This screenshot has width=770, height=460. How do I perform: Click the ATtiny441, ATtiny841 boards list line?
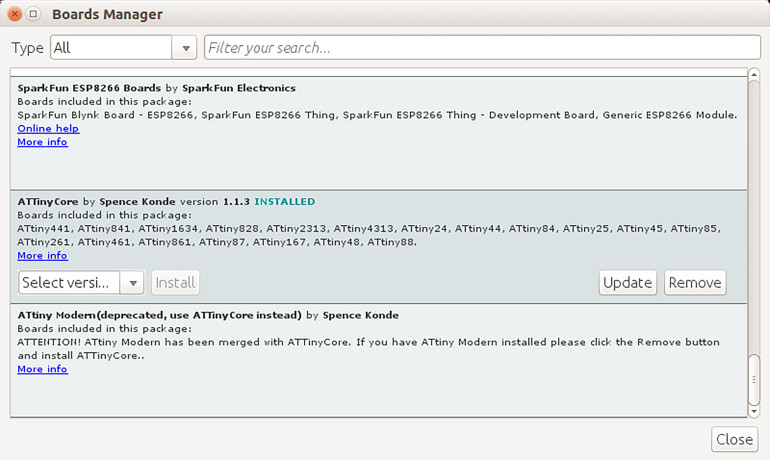369,229
